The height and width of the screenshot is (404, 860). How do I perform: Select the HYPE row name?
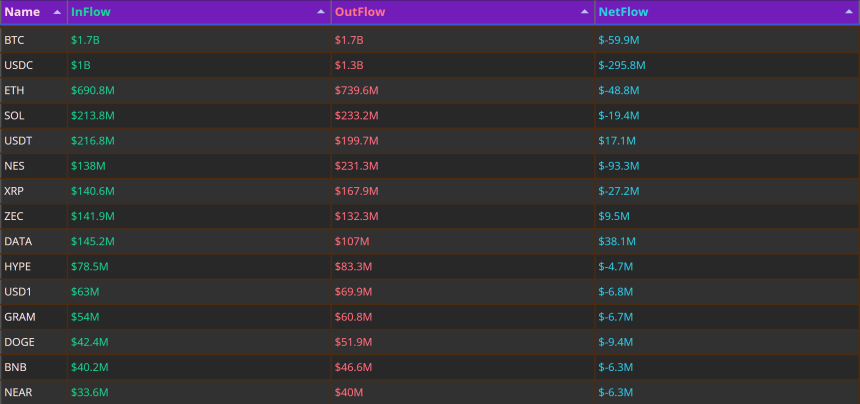point(18,267)
